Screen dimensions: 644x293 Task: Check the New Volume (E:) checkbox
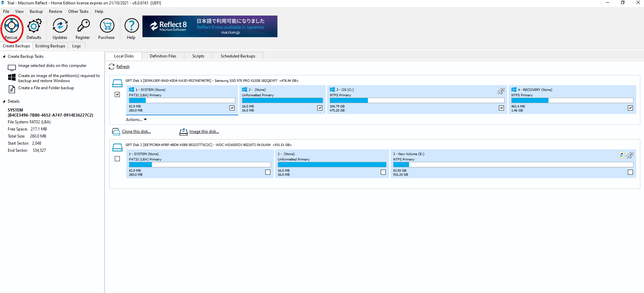coord(630,172)
